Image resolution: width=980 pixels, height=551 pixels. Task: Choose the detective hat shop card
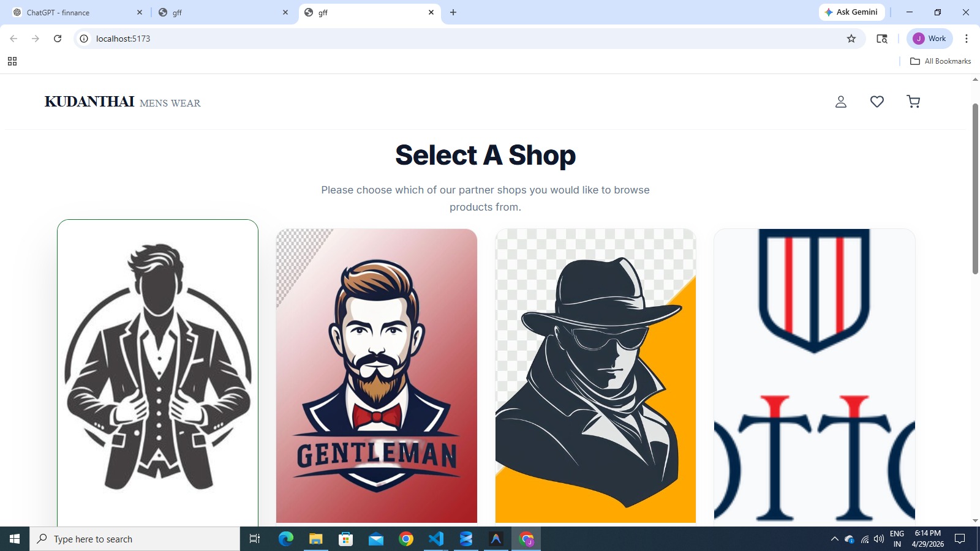coord(595,377)
